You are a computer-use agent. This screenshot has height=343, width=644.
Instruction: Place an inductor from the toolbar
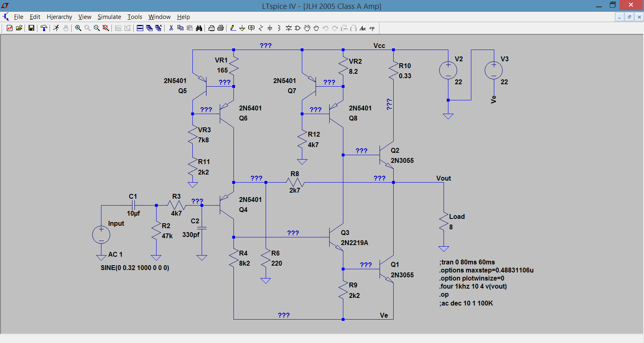click(x=279, y=28)
